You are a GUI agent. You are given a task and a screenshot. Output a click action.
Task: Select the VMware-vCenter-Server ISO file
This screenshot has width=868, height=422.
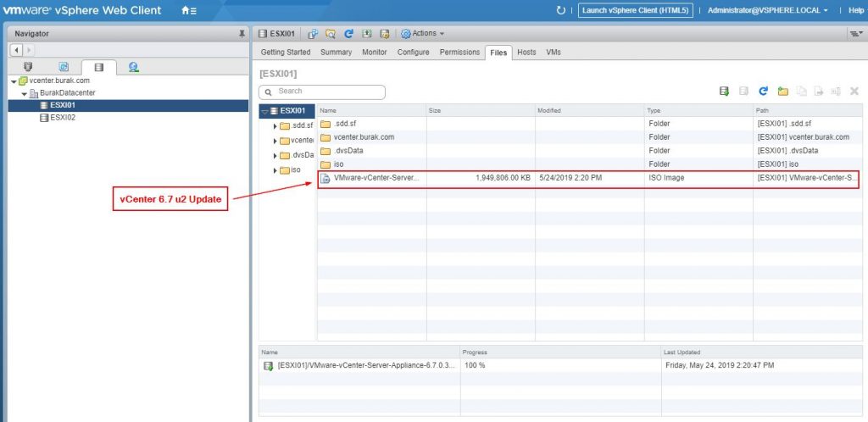(x=590, y=179)
